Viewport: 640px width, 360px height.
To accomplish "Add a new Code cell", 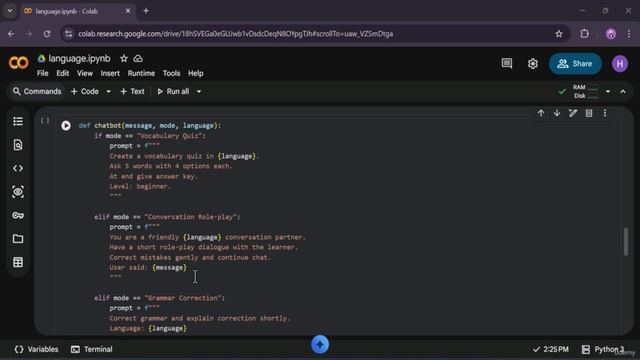I will 85,91.
